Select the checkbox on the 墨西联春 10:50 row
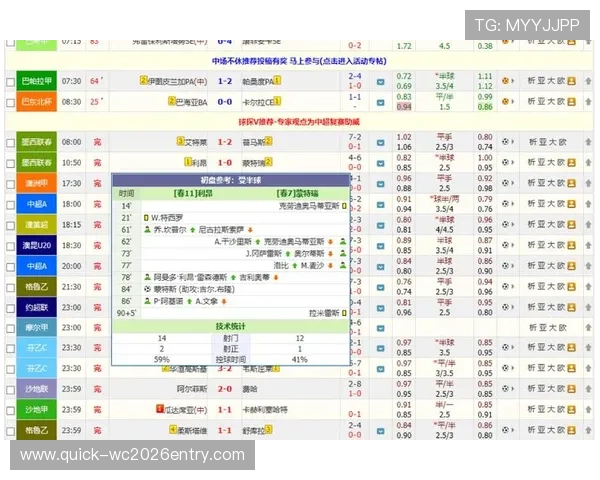 click(10, 163)
